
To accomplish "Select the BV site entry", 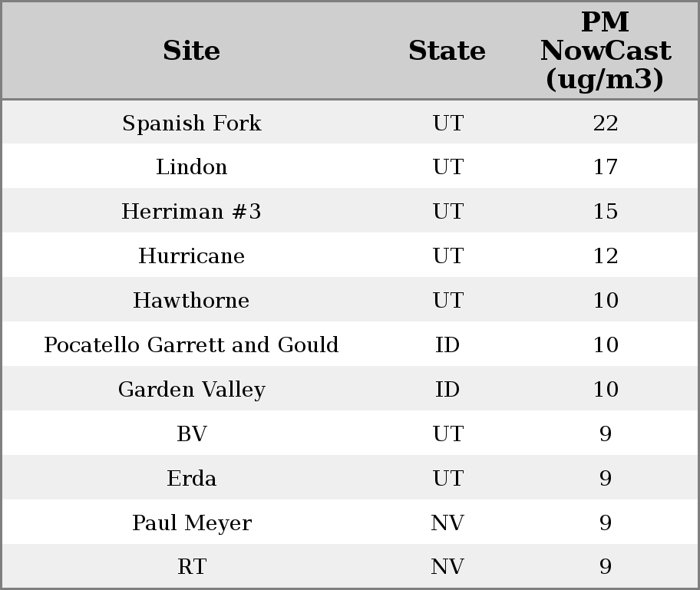I will pyautogui.click(x=191, y=434).
